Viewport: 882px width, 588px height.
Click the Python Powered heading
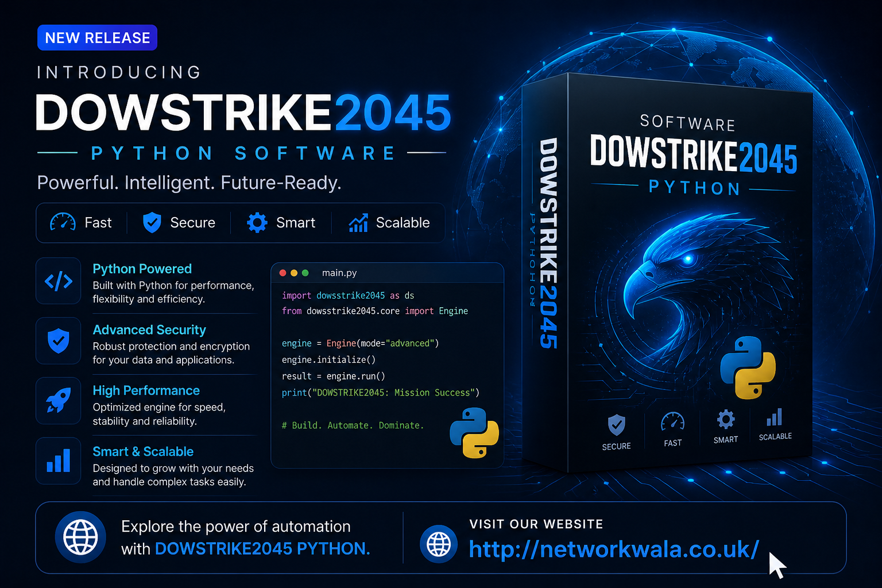click(142, 269)
